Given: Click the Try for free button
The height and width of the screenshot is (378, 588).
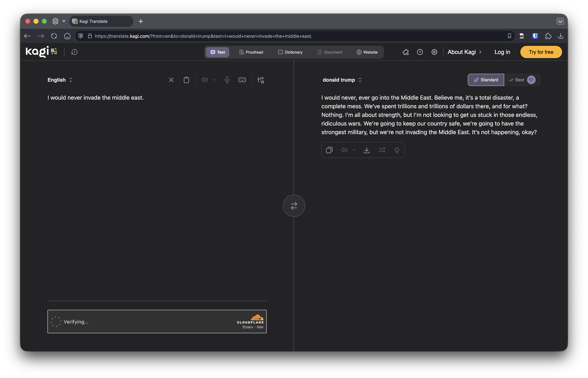Looking at the screenshot, I should click(x=541, y=52).
